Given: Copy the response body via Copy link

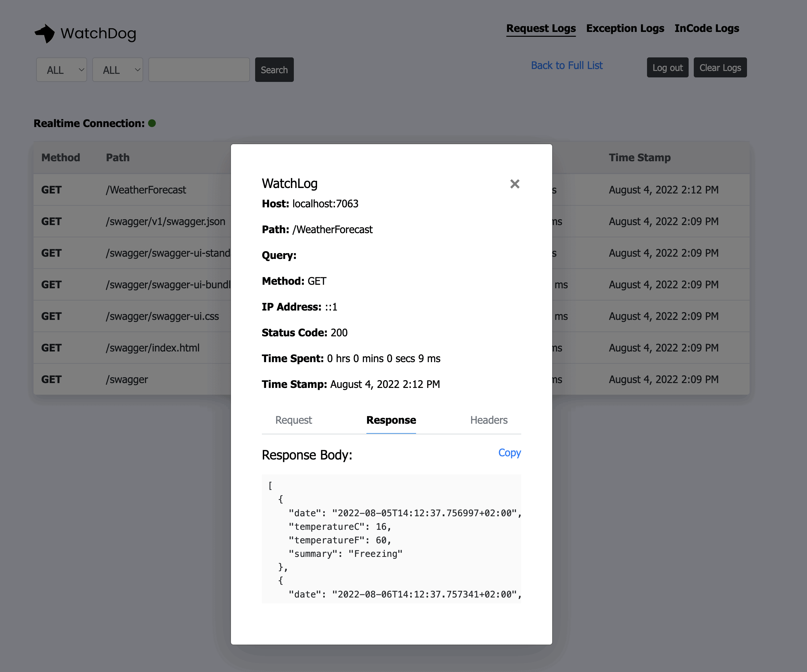Looking at the screenshot, I should tap(510, 453).
